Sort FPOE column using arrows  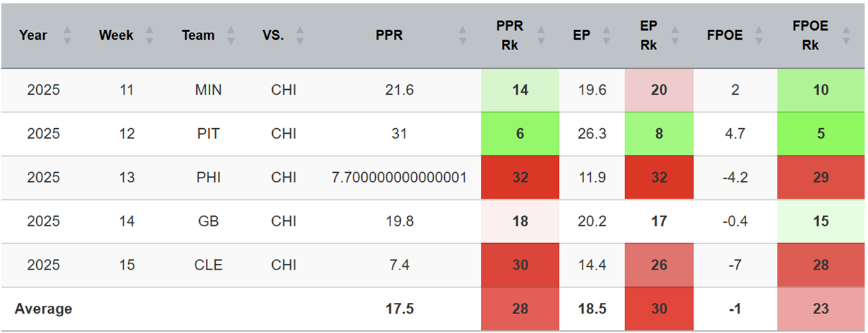(x=759, y=36)
